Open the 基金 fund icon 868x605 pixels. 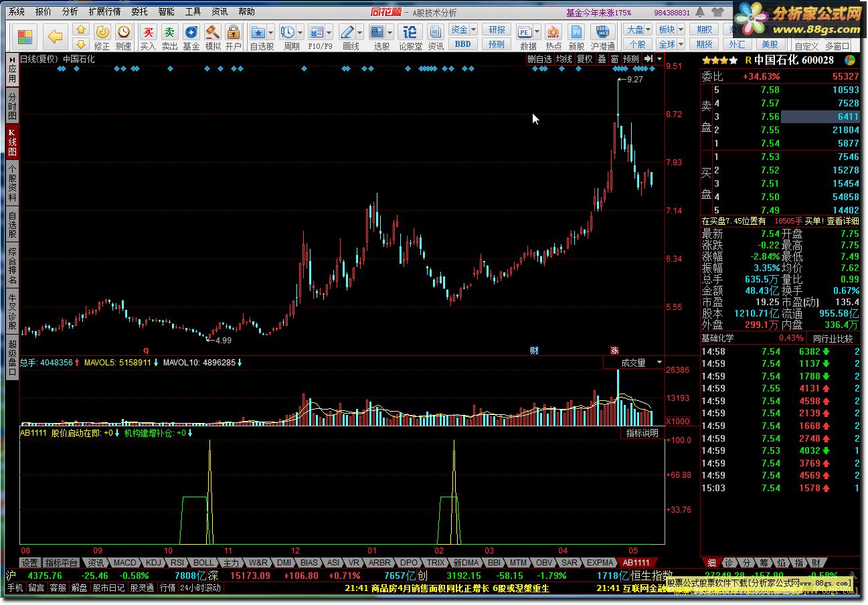(191, 37)
